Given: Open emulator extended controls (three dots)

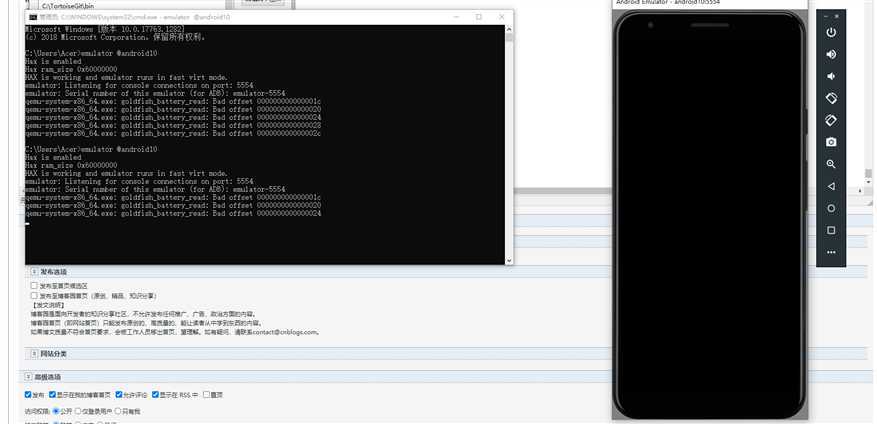Looking at the screenshot, I should (x=831, y=252).
